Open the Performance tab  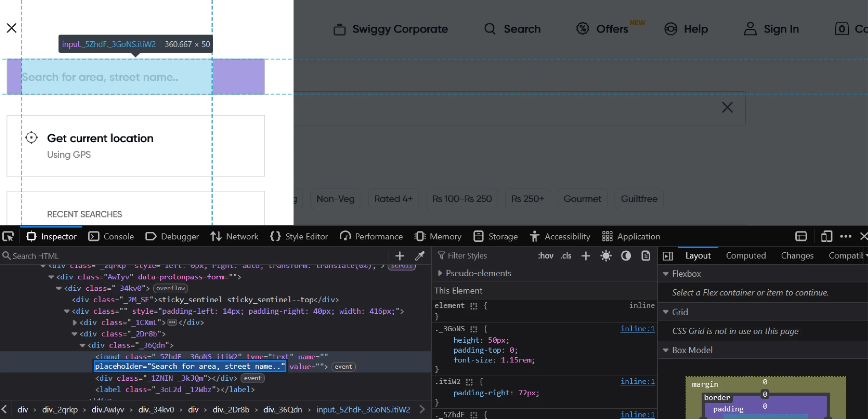(371, 236)
